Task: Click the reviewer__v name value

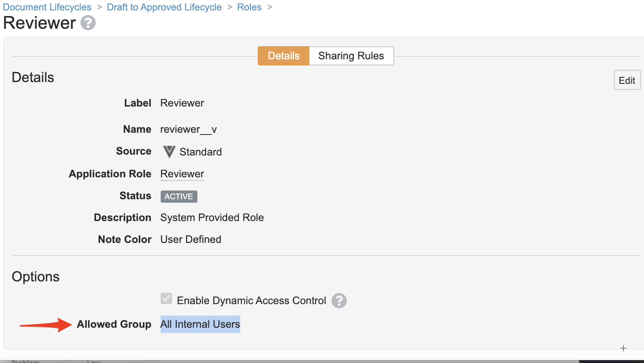Action: (x=188, y=129)
